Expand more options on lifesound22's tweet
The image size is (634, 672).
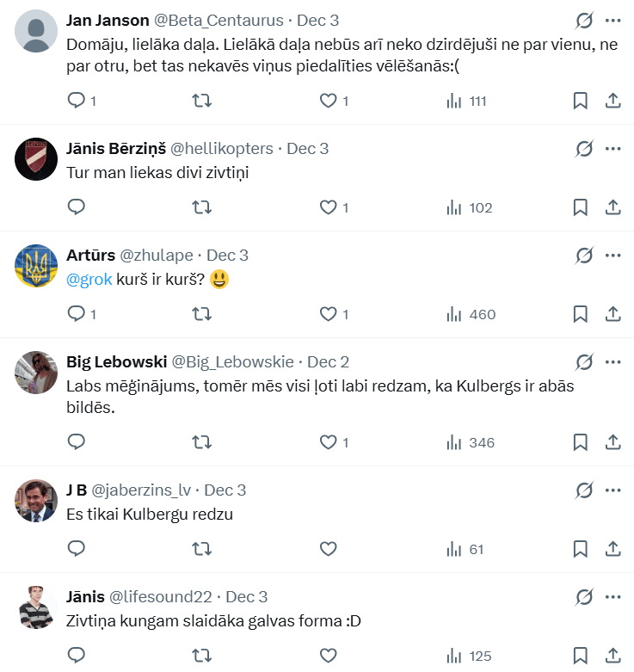pyautogui.click(x=613, y=597)
